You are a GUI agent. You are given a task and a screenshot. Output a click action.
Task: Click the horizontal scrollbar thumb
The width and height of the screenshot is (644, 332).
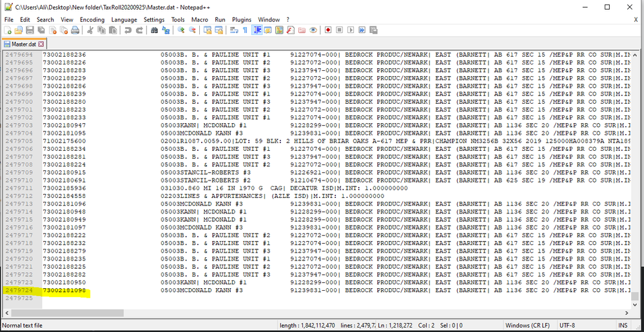coord(66,313)
